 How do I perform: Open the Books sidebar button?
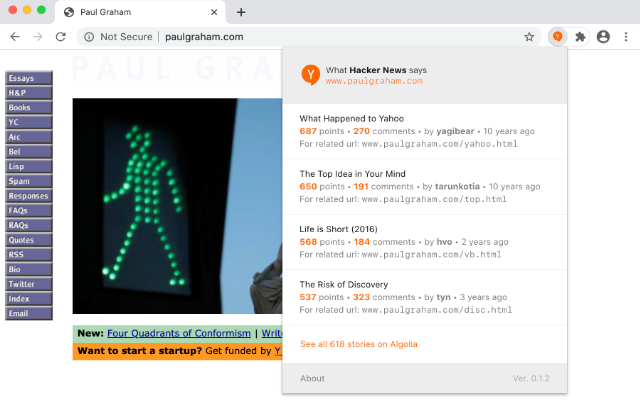click(x=29, y=107)
